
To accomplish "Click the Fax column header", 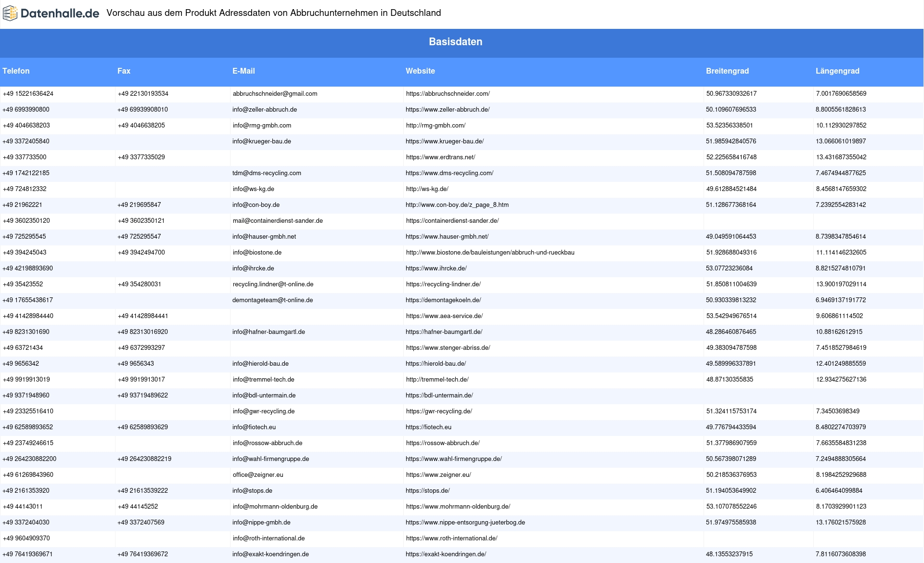I will 124,71.
